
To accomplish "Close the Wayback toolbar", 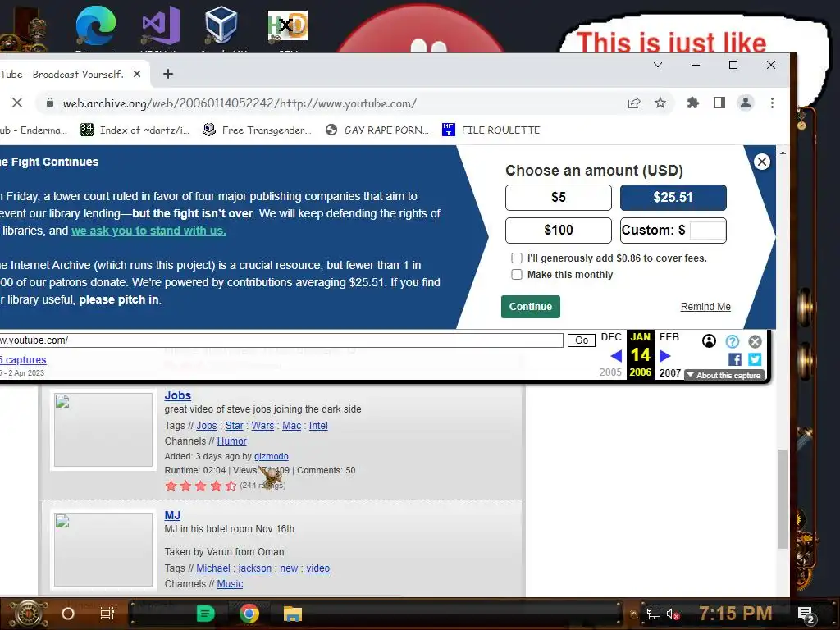I will pyautogui.click(x=755, y=341).
